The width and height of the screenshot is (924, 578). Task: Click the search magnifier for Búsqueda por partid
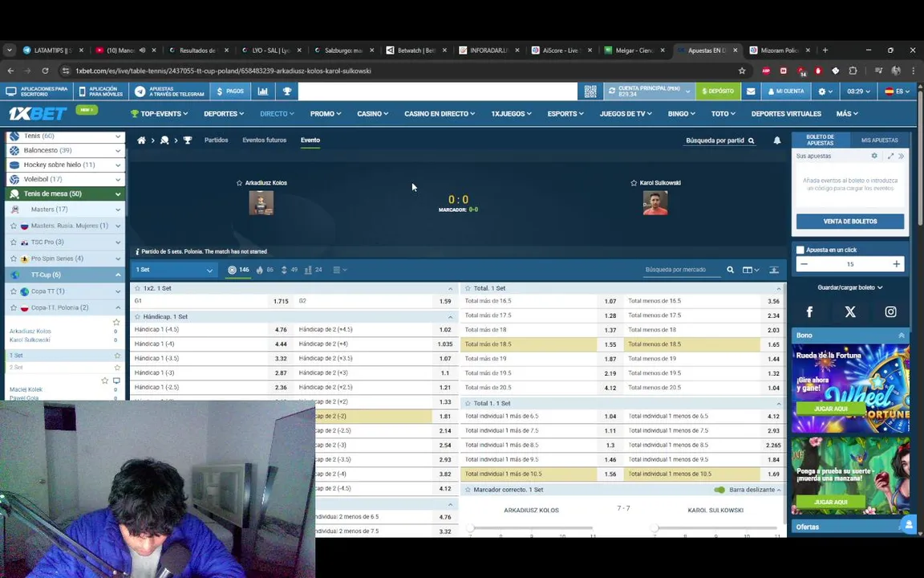tap(752, 140)
